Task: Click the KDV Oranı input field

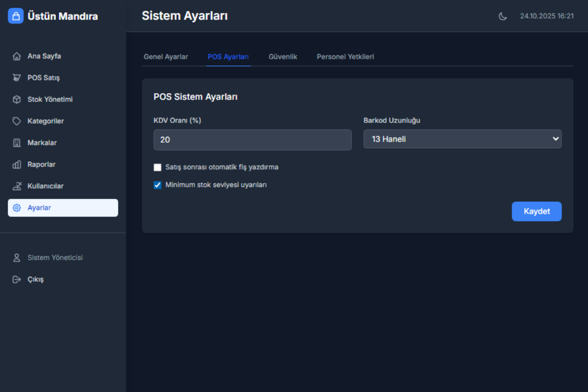Action: pyautogui.click(x=252, y=140)
